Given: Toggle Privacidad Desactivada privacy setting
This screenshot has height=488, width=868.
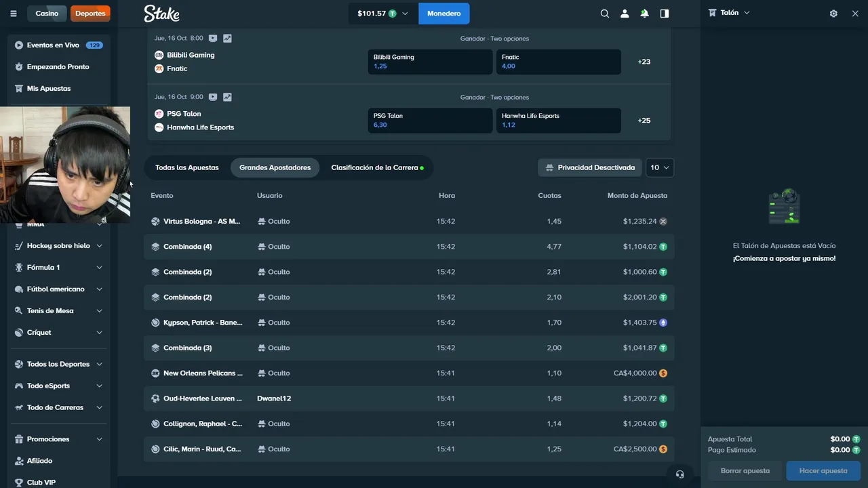Looking at the screenshot, I should 590,167.
